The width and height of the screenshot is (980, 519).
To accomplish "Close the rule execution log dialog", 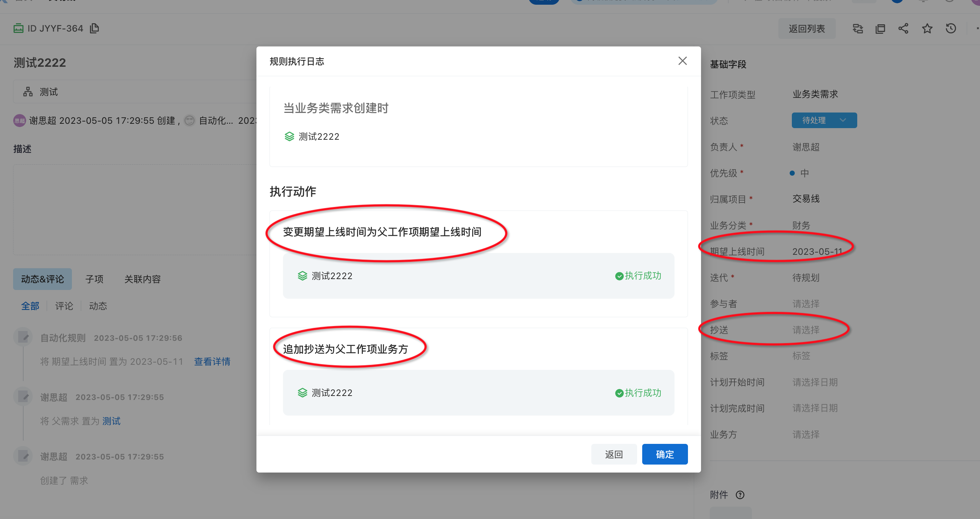I will (682, 61).
